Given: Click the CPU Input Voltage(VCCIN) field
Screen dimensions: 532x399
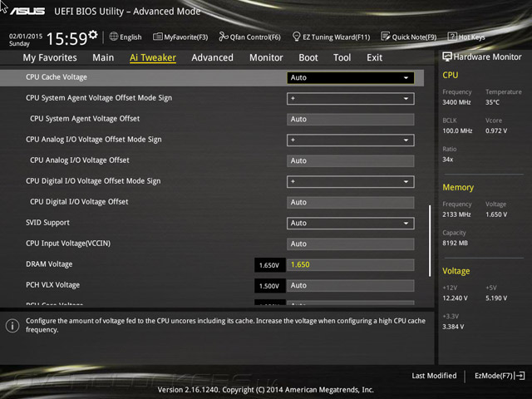Looking at the screenshot, I should pos(351,244).
